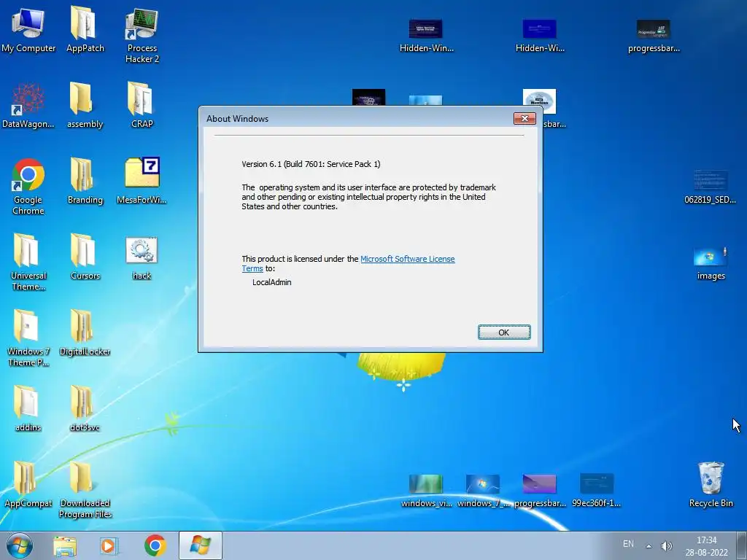Open the Microsoft Software License link
Viewport: 747px width, 560px height.
(x=407, y=259)
